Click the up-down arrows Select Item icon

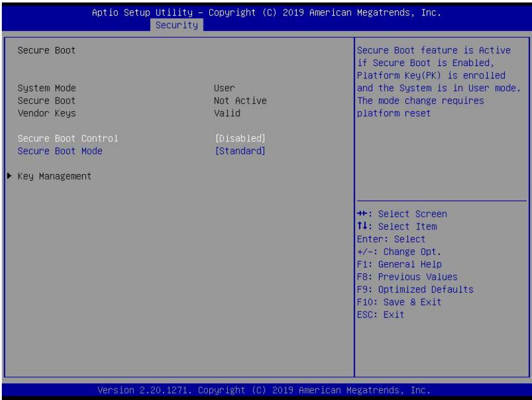pos(362,226)
